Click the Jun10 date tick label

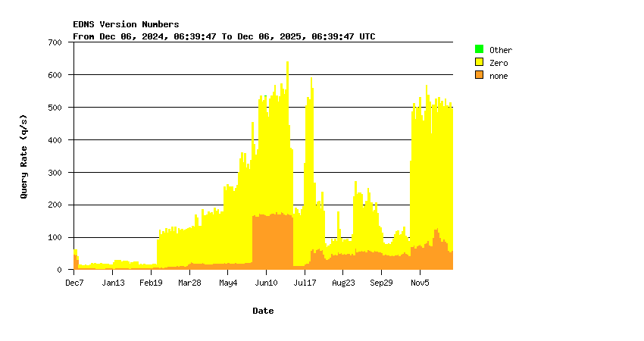[x=266, y=283]
